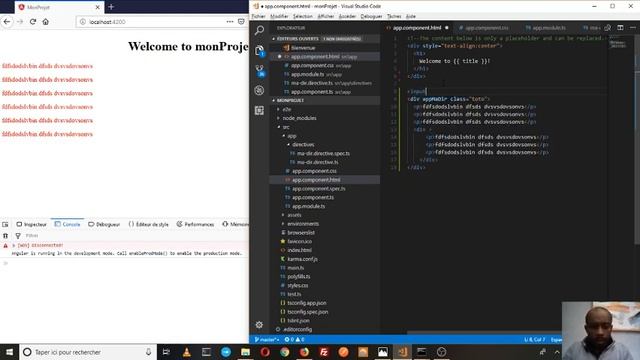640x360 pixels.
Task: Collapse the app folder in explorer tree
Action: click(x=291, y=136)
